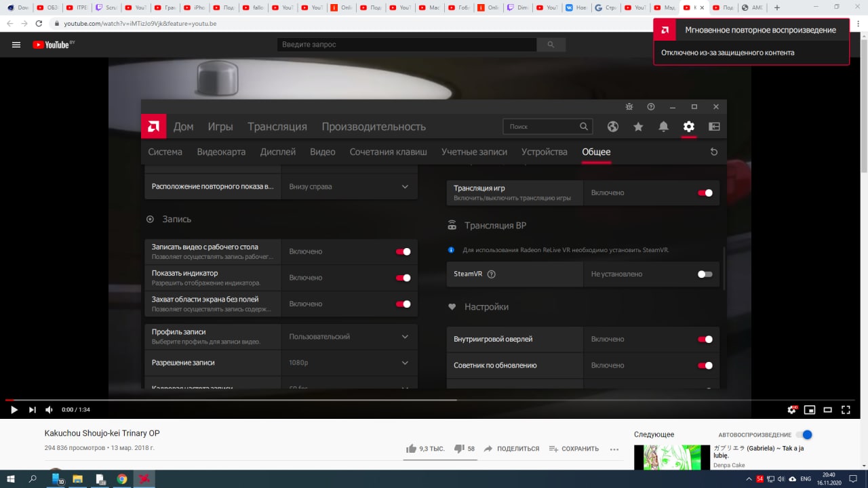Open the Radeon Software help icon
Viewport: 868px width, 488px height.
pyautogui.click(x=651, y=107)
